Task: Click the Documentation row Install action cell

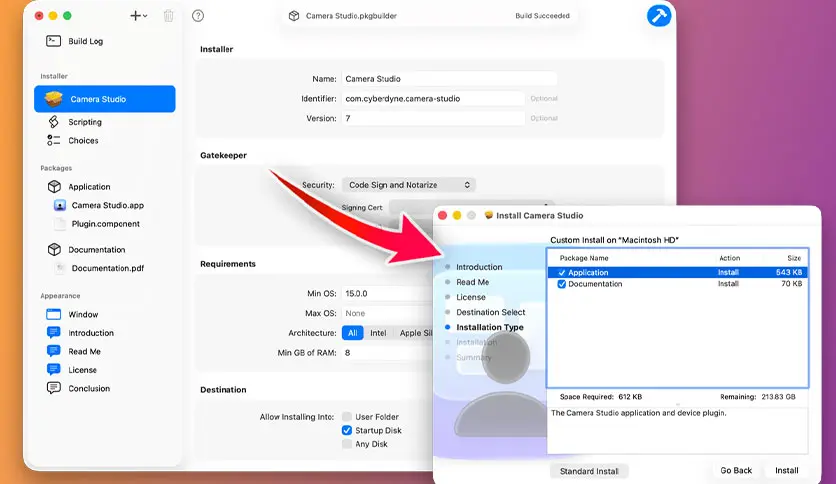Action: [x=728, y=284]
